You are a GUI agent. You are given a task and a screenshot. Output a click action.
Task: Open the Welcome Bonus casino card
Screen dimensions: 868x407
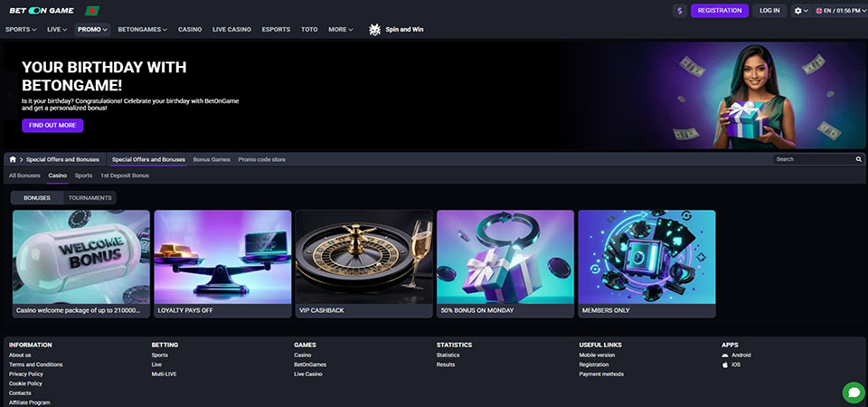pyautogui.click(x=81, y=263)
